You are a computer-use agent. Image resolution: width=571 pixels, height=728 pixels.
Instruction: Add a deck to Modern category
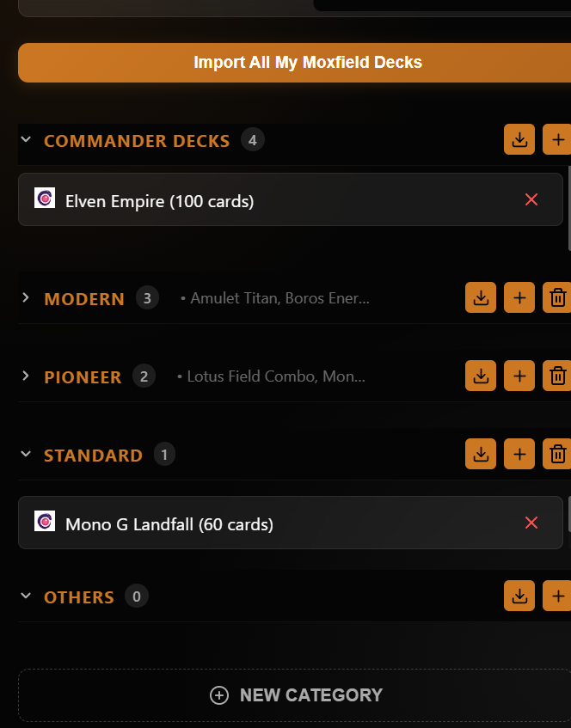click(x=519, y=298)
